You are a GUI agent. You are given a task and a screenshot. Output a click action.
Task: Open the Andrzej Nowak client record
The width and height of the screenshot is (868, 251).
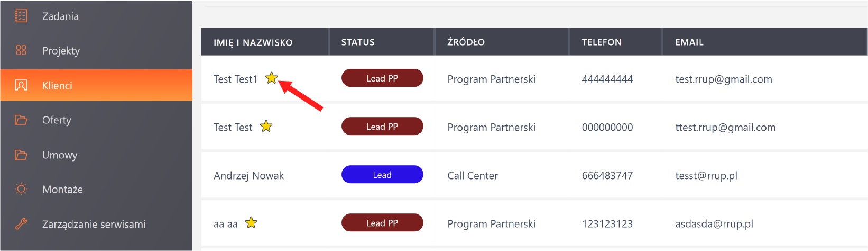tap(248, 176)
